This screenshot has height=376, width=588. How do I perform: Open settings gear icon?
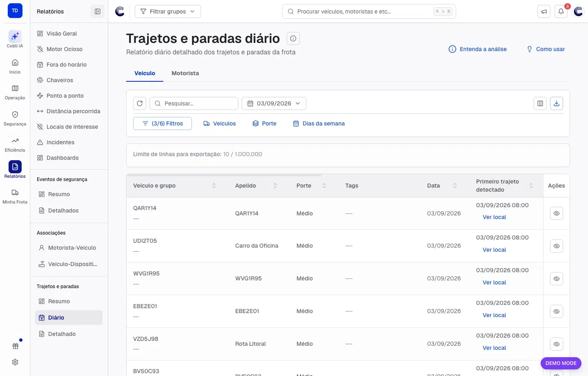point(15,362)
